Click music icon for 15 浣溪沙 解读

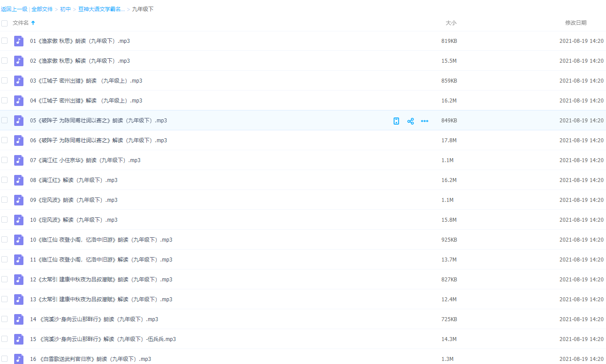[19, 339]
